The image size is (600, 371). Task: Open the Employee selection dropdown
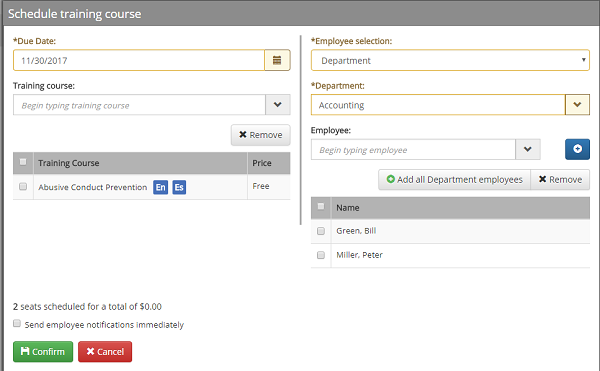coord(450,60)
